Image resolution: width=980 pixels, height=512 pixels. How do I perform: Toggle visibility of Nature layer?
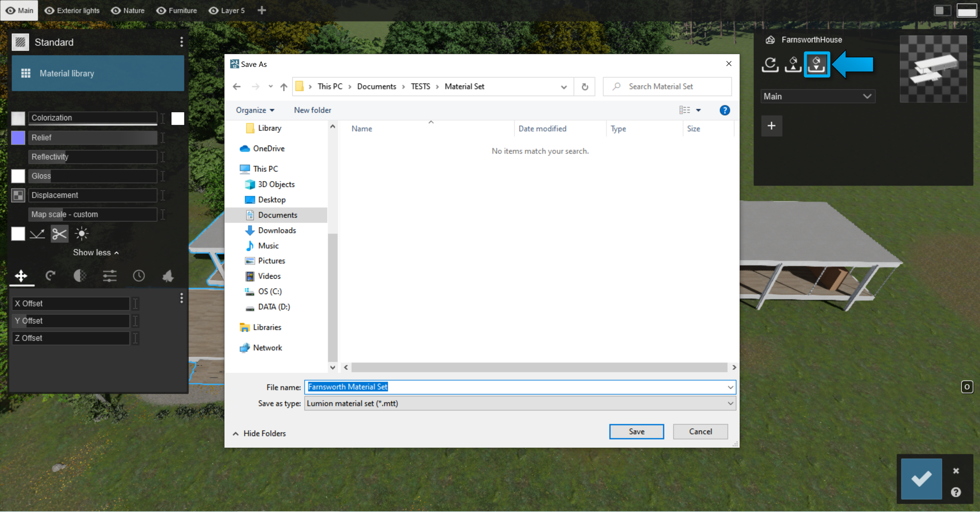(116, 11)
